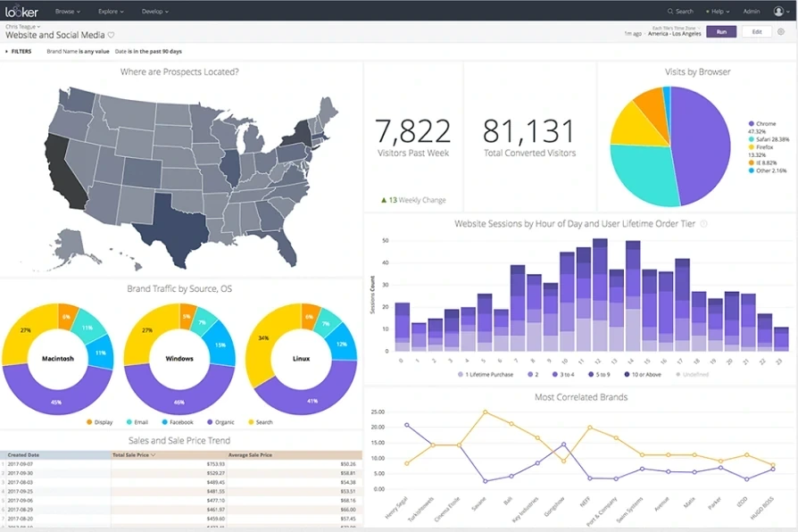Open the dashboard gear icon beside Edit
The image size is (798, 532).
point(781,31)
